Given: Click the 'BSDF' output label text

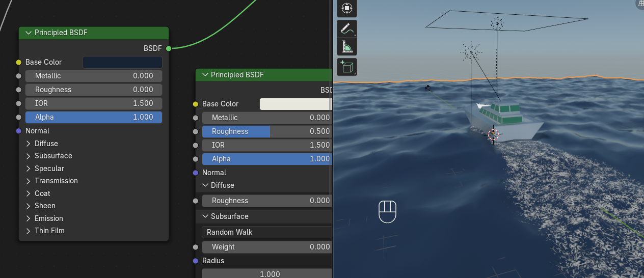Looking at the screenshot, I should click(153, 48).
